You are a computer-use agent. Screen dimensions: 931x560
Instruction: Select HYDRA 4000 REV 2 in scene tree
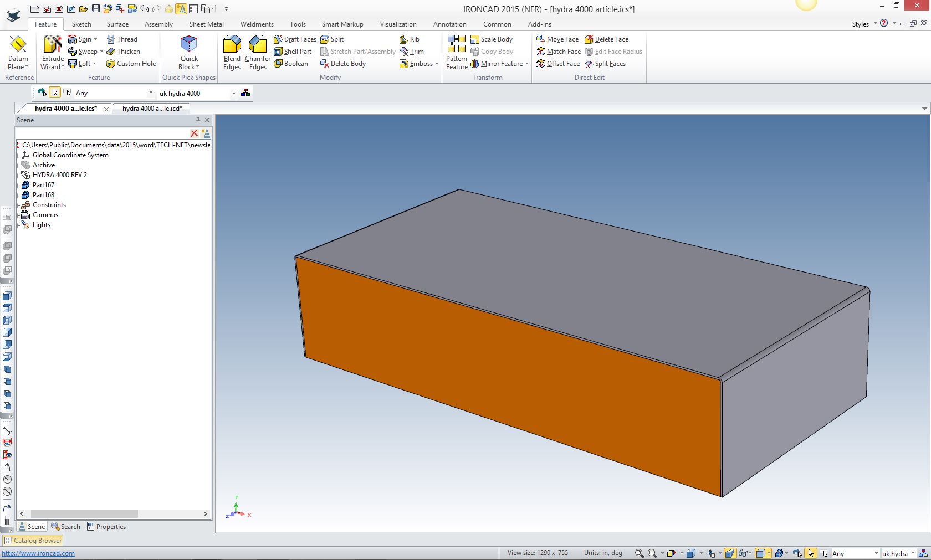(59, 175)
